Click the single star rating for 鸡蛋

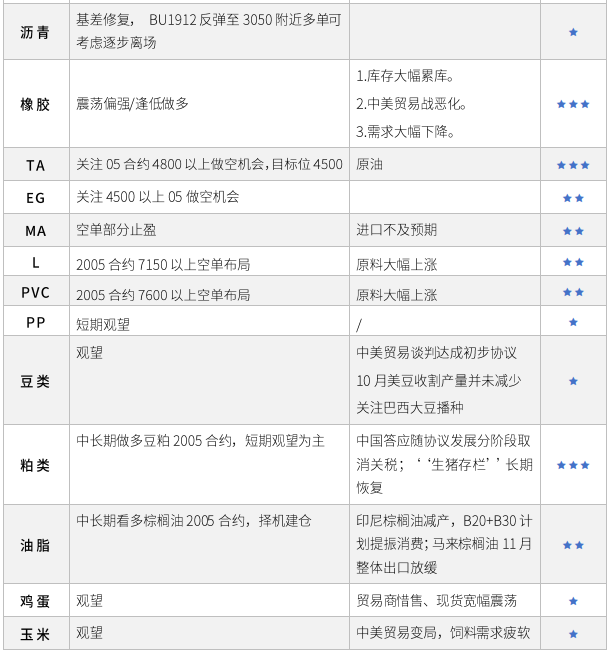(x=573, y=601)
